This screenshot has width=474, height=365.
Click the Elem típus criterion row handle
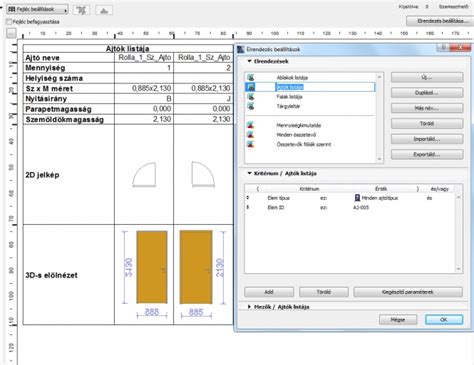(248, 198)
